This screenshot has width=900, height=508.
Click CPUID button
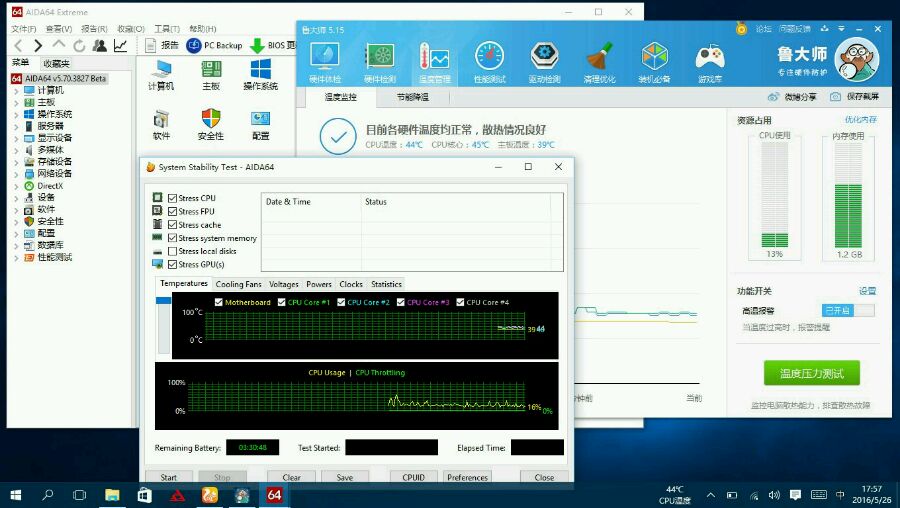click(413, 477)
